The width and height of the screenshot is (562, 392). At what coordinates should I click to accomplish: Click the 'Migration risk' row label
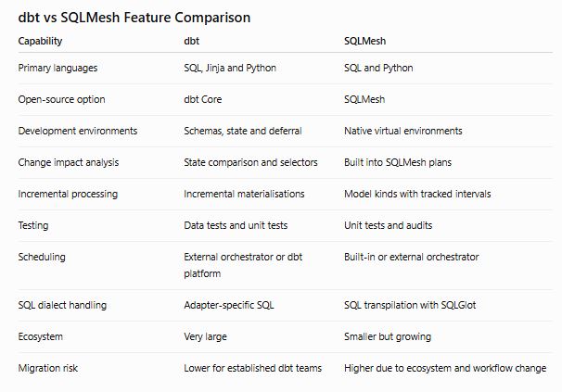point(47,368)
